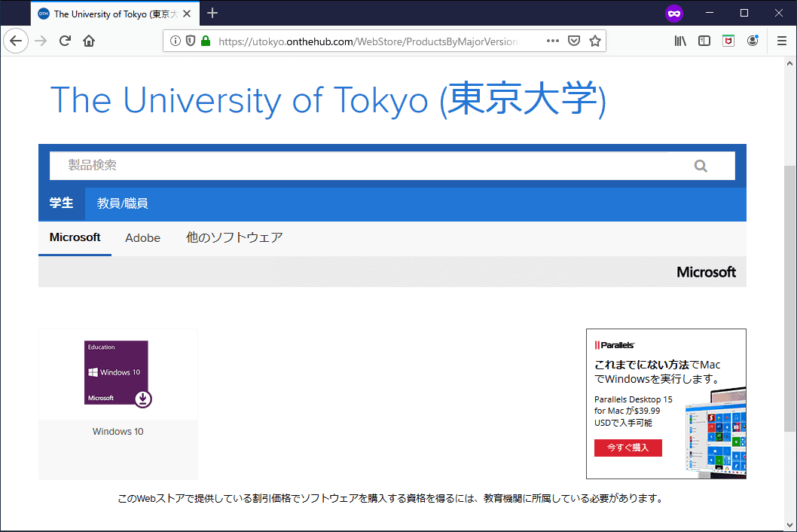The height and width of the screenshot is (532, 797).
Task: Click the 製品検索 search input field
Action: [369, 166]
